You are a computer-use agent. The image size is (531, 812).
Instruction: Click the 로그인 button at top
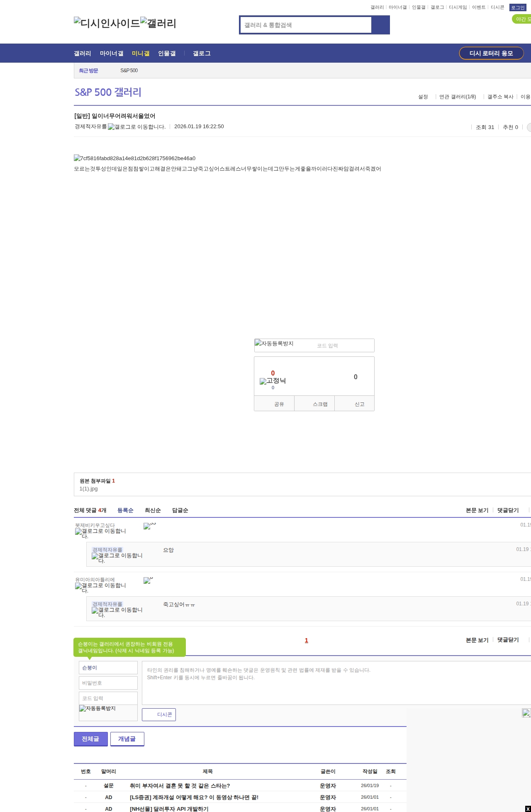517,7
